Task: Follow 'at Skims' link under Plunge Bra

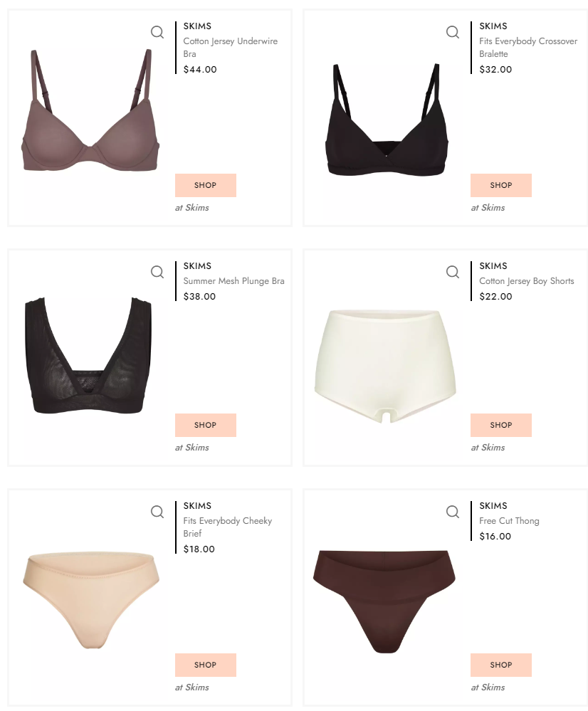Action: (192, 448)
